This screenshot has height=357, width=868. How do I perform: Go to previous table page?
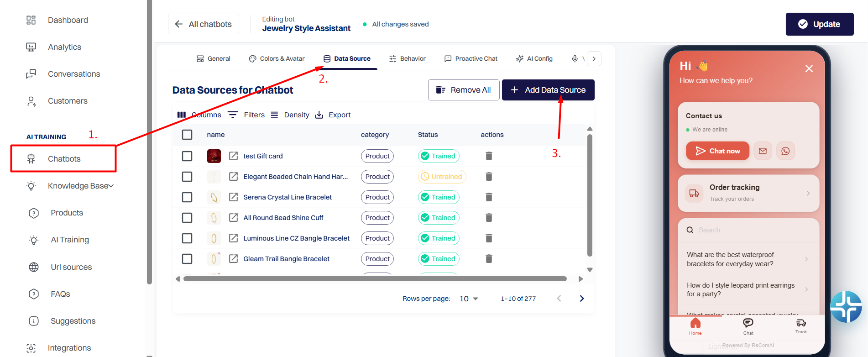coord(559,299)
